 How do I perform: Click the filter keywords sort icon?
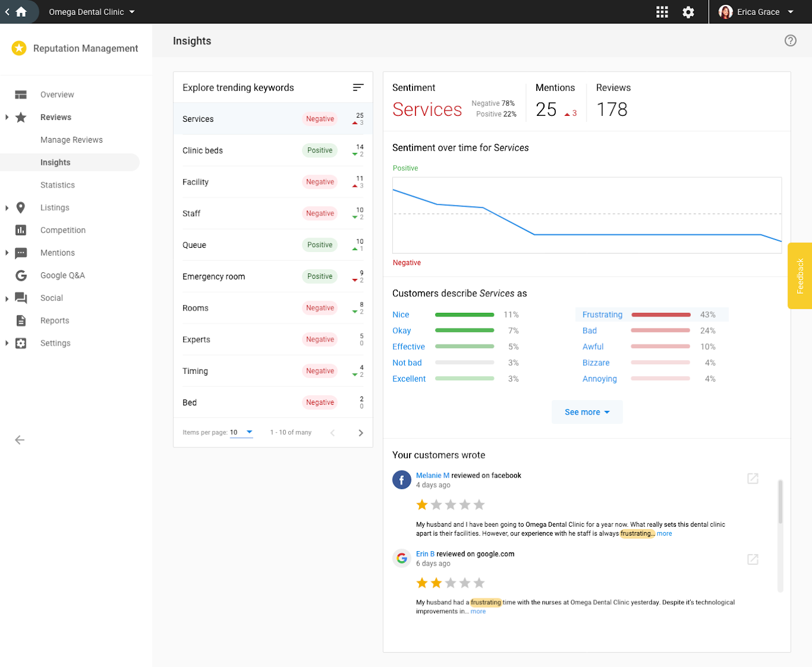[358, 88]
